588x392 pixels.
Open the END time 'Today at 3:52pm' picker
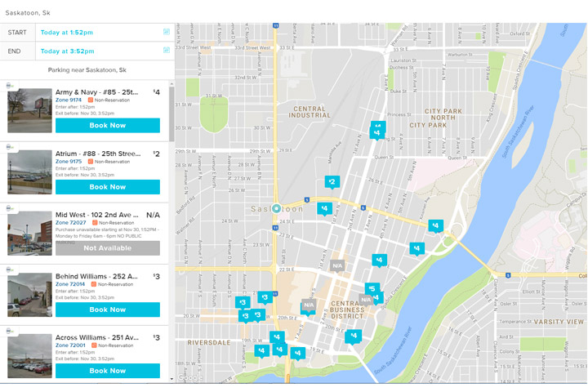tap(69, 51)
